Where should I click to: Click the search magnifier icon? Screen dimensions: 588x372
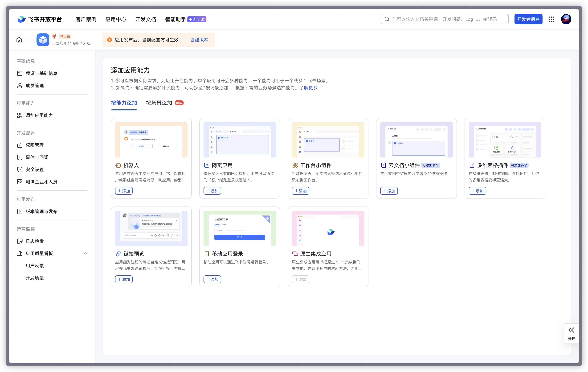tap(387, 19)
